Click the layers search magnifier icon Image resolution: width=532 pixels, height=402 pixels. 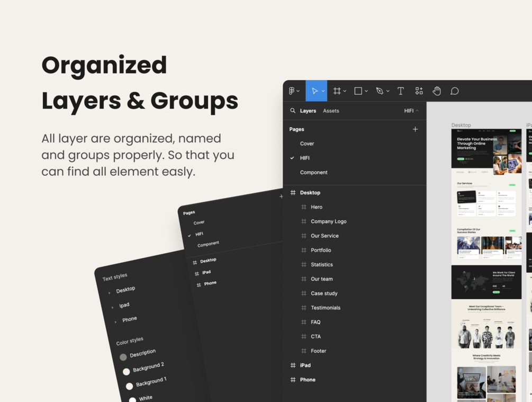coord(292,110)
